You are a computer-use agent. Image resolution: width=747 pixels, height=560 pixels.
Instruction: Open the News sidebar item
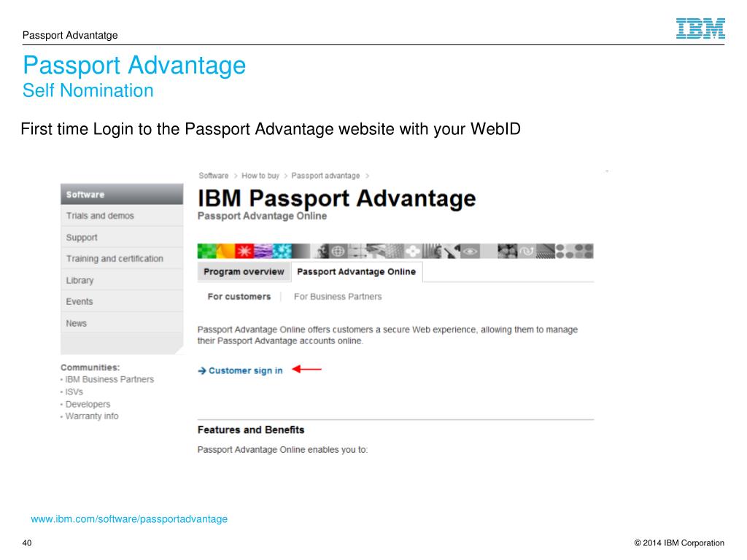coord(122,323)
